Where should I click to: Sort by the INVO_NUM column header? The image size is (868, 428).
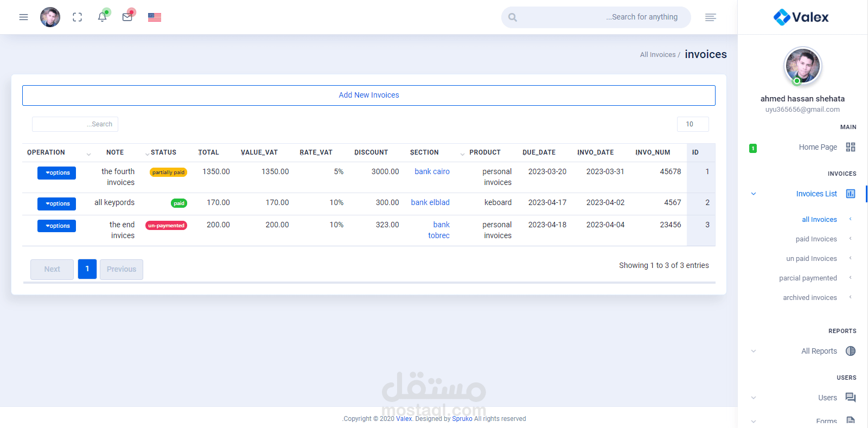tap(653, 152)
